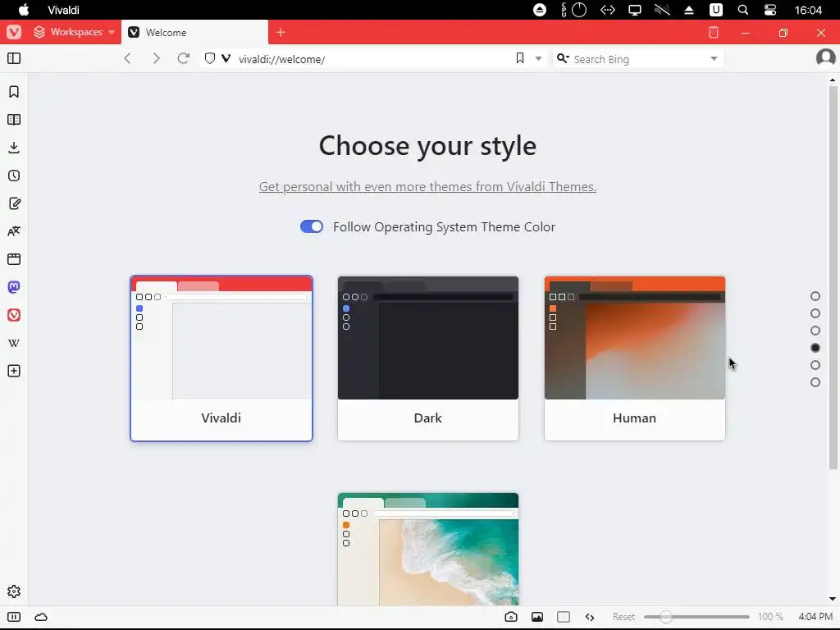
Task: Toggle panel button in status bar
Action: coord(14,617)
